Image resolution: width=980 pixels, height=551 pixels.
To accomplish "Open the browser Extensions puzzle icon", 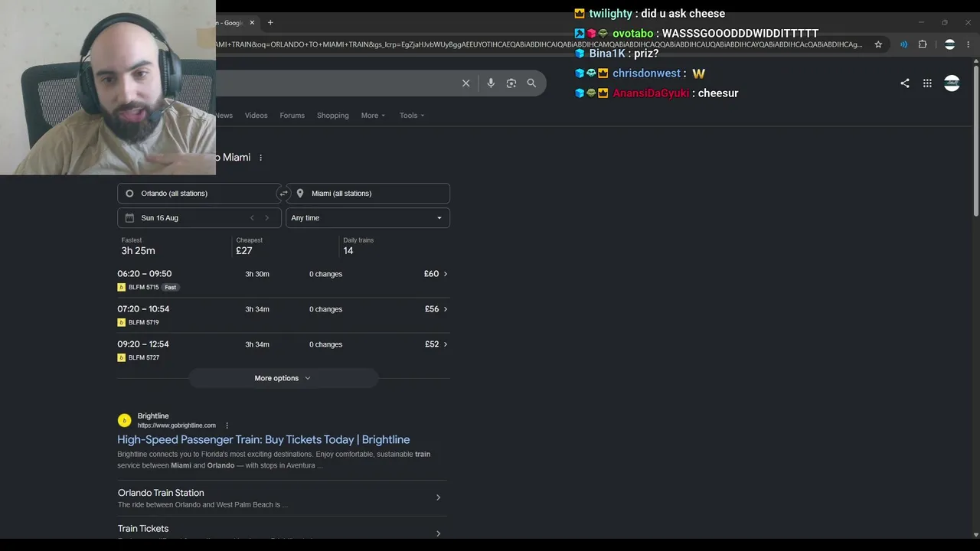I will (x=923, y=44).
